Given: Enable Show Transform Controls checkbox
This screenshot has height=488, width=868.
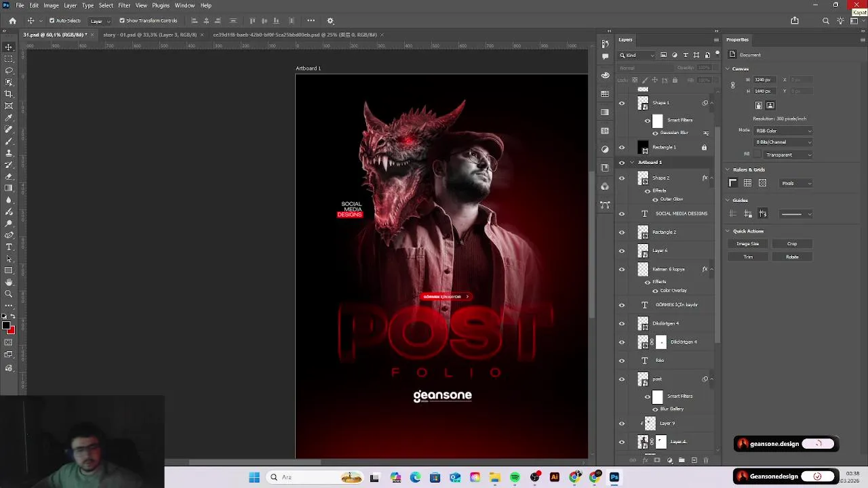Looking at the screenshot, I should pos(122,20).
